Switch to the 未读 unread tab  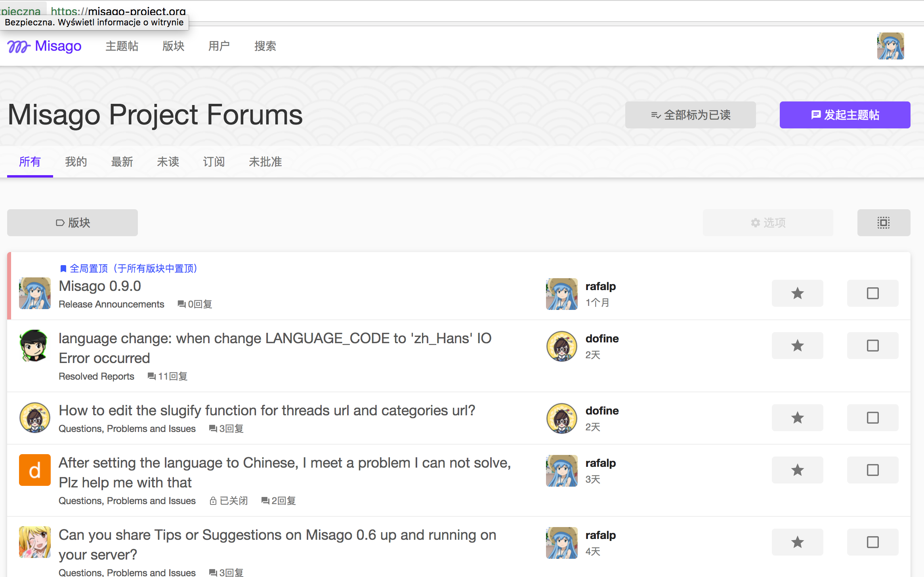[x=168, y=162]
